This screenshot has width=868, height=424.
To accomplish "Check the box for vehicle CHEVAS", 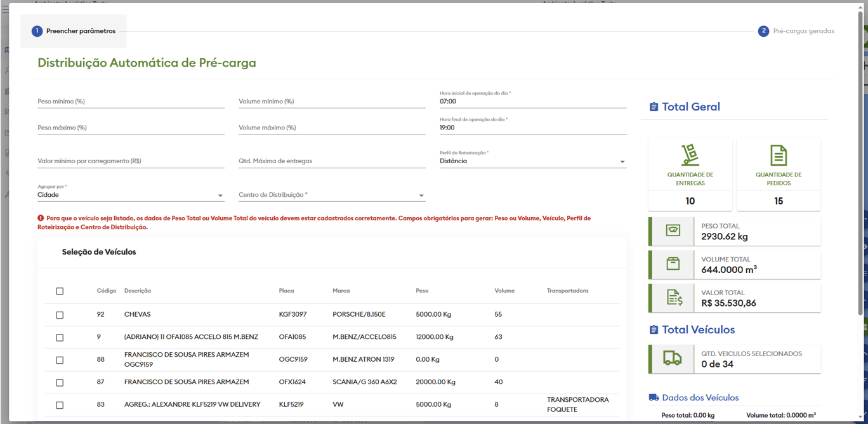I will pyautogui.click(x=60, y=315).
